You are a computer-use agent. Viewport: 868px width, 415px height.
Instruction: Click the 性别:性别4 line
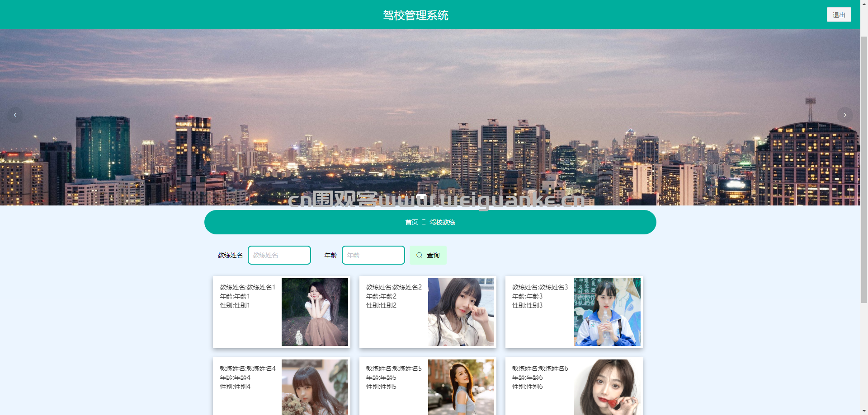coord(235,387)
